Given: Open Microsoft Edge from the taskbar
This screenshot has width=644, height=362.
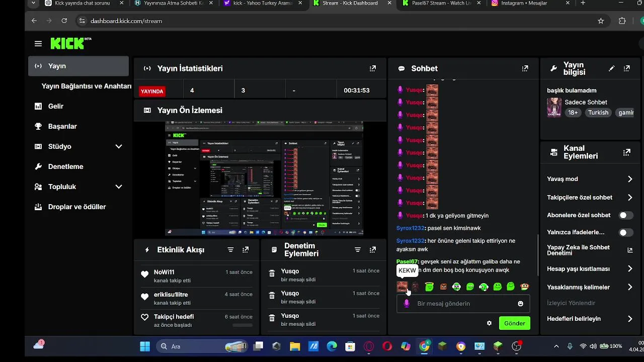Looking at the screenshot, I should [x=332, y=346].
